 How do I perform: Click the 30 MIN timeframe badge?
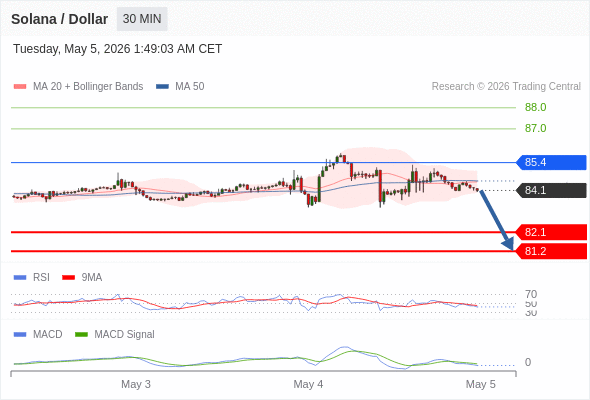142,19
